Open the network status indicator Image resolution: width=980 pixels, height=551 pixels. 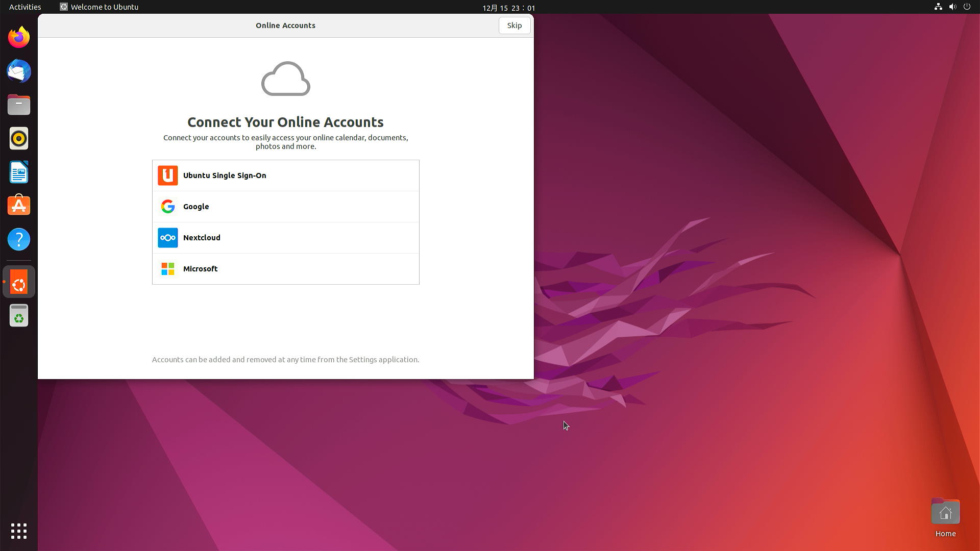[938, 7]
